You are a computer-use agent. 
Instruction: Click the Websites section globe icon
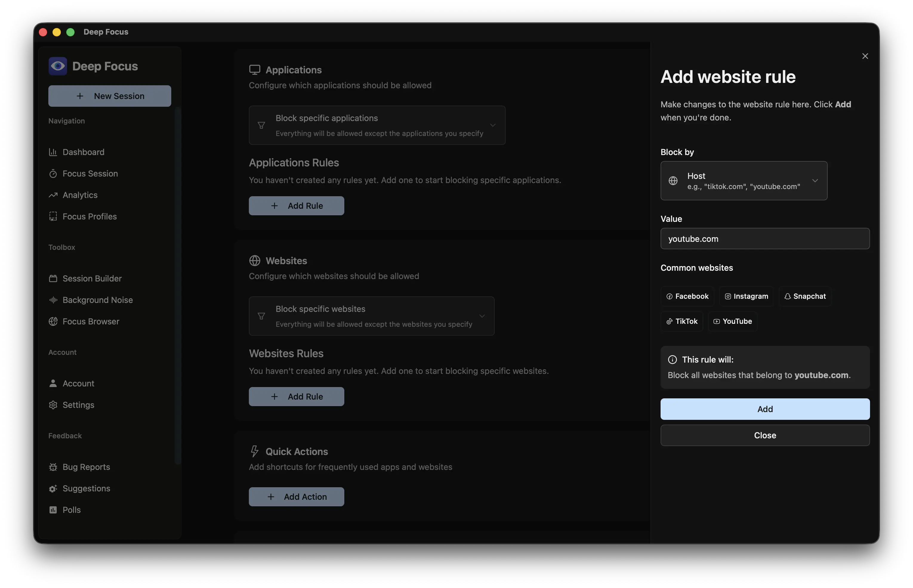coord(255,261)
